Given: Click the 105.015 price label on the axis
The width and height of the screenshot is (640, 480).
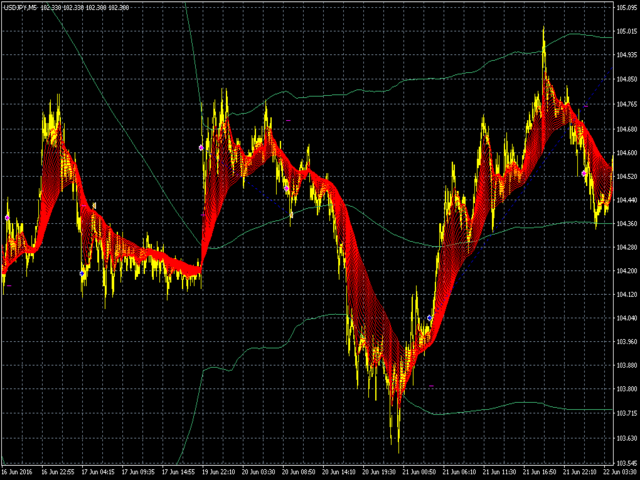Looking at the screenshot, I should pyautogui.click(x=627, y=32).
